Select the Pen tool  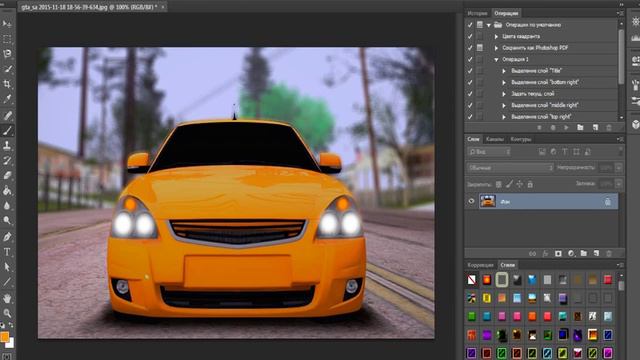tap(7, 237)
